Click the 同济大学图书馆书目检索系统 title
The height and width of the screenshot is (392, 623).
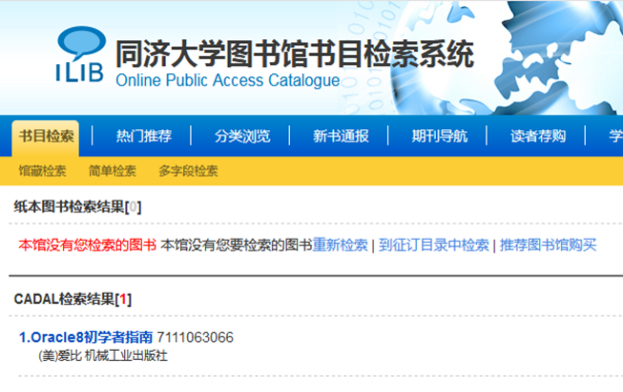coord(295,54)
